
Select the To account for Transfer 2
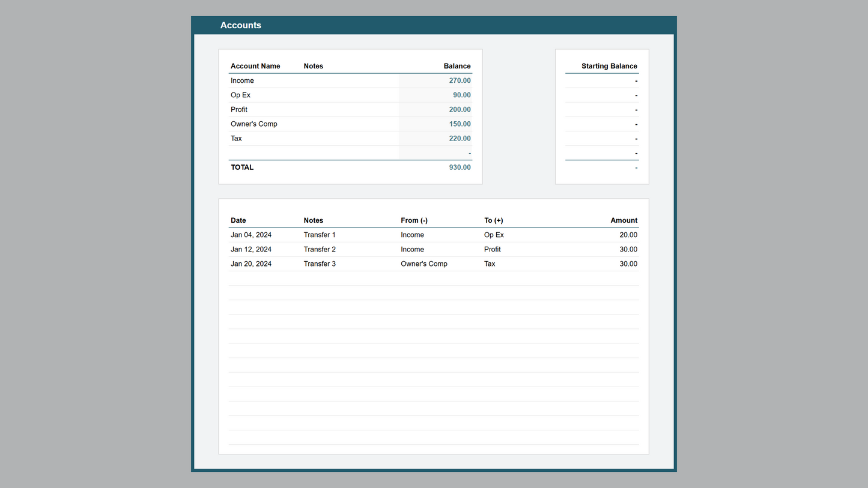pyautogui.click(x=492, y=249)
